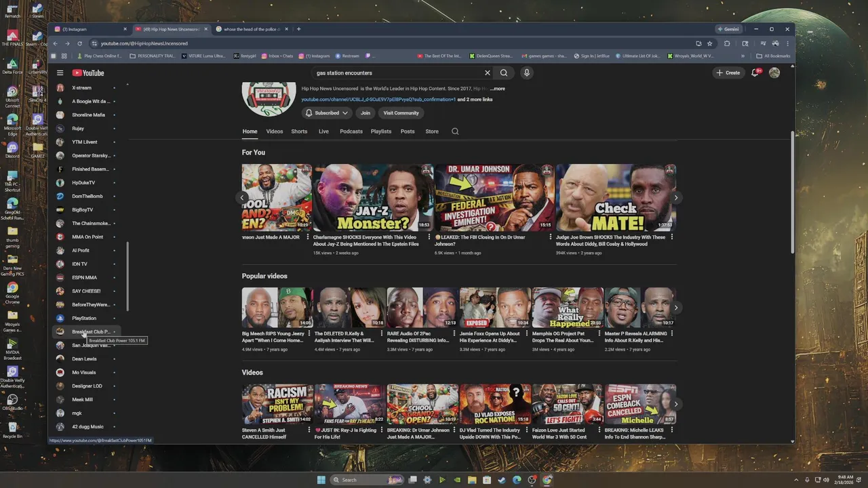Start voice search with the microphone icon

click(x=526, y=73)
